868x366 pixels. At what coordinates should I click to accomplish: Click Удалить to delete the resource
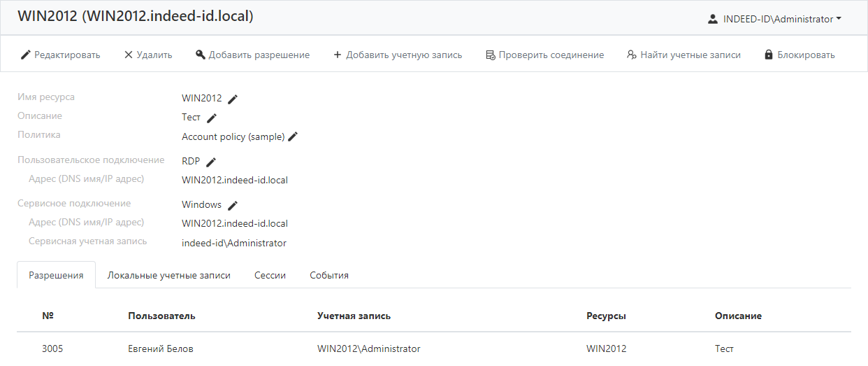pos(148,55)
